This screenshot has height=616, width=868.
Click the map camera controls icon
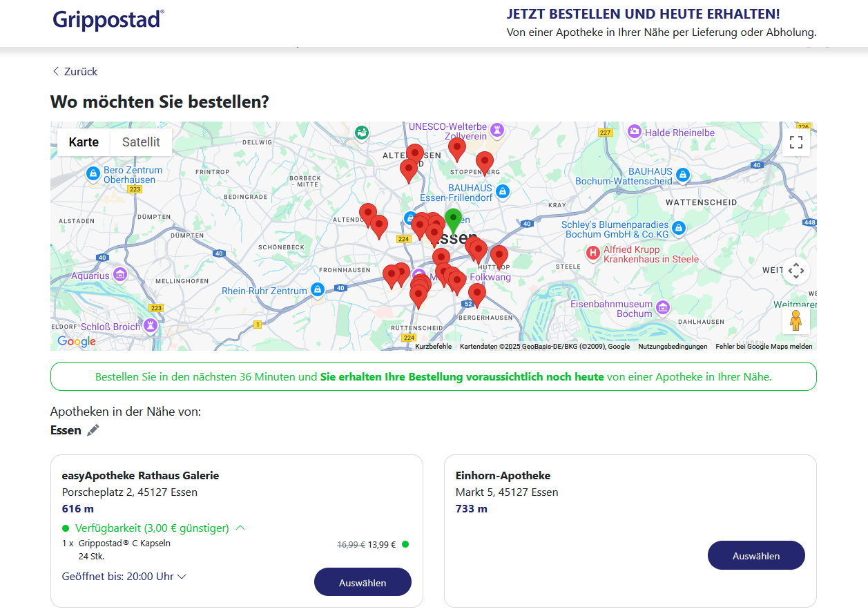tap(795, 271)
